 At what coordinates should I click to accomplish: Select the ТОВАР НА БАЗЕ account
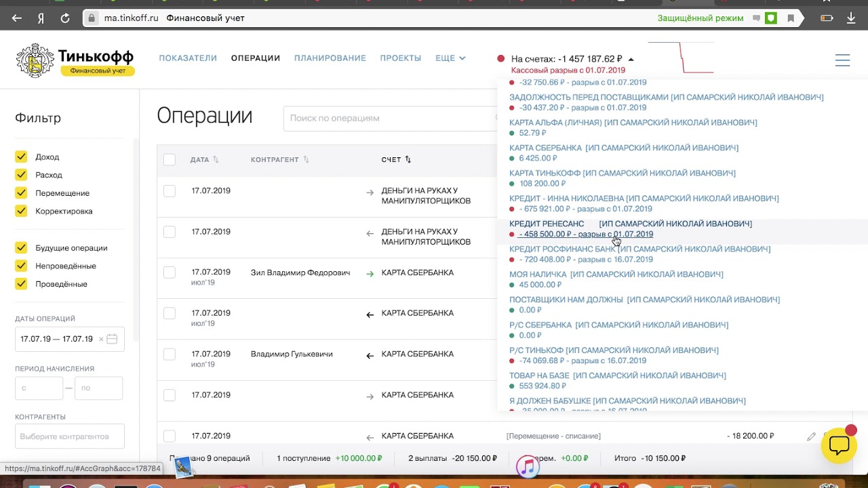click(x=618, y=375)
